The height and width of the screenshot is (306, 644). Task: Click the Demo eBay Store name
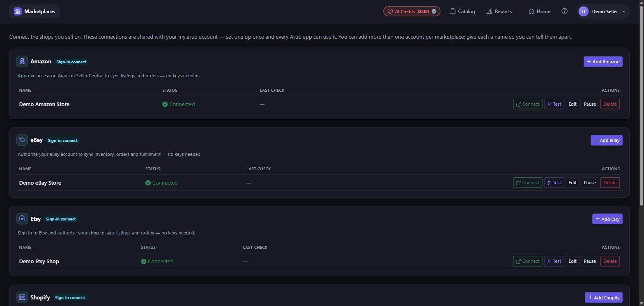click(40, 183)
